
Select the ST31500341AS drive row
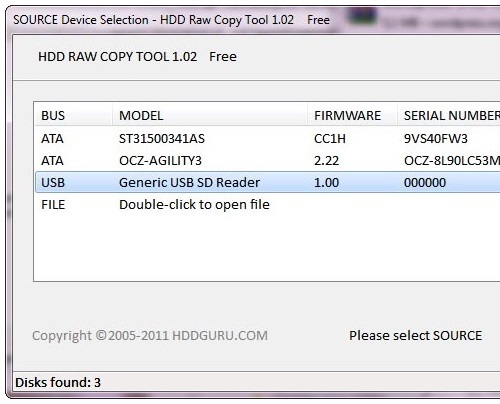pyautogui.click(x=268, y=138)
